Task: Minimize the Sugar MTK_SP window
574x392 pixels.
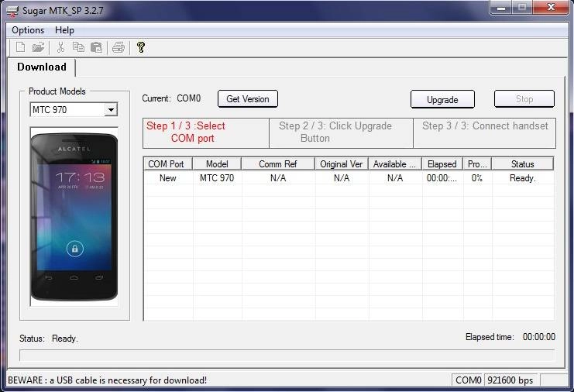Action: tap(501, 8)
